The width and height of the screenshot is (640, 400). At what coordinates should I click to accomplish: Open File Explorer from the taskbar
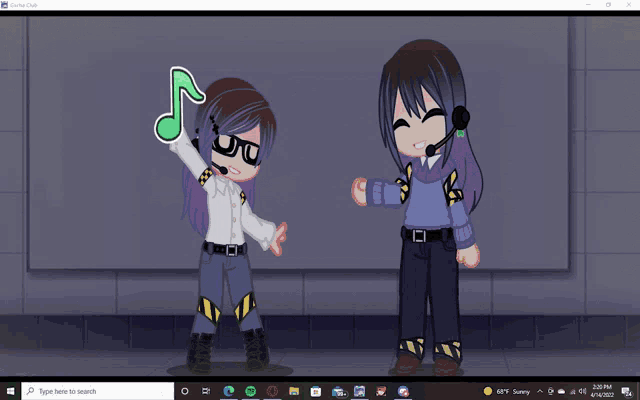click(x=294, y=391)
